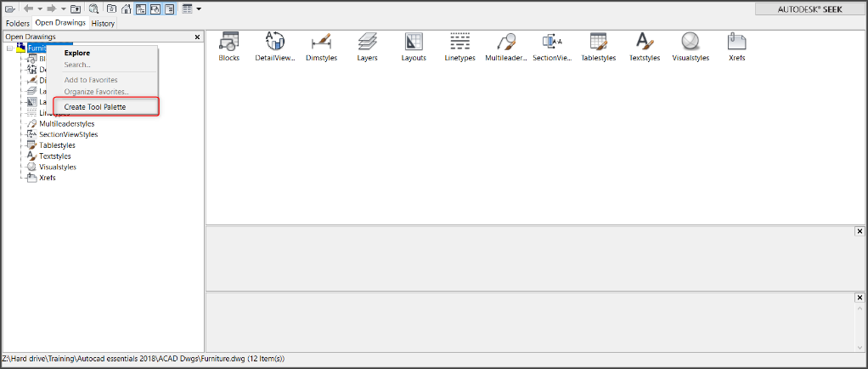
Task: Open the DetailViewStyles icon in content pane
Action: coord(276,47)
